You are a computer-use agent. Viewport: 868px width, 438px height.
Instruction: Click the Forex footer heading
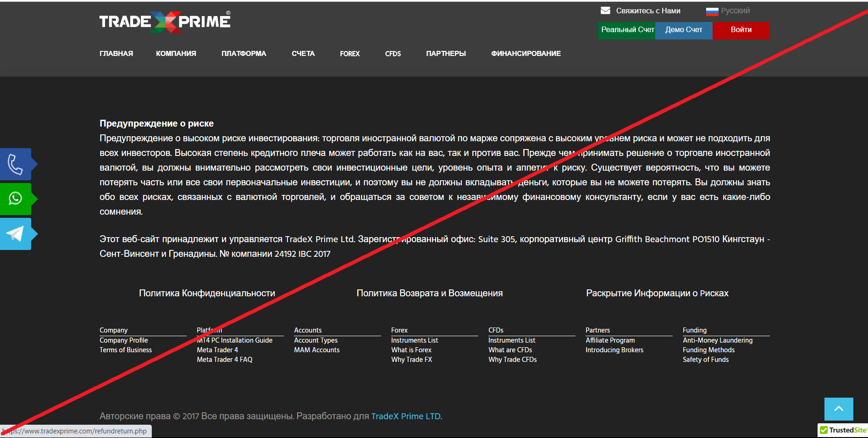[x=399, y=330]
